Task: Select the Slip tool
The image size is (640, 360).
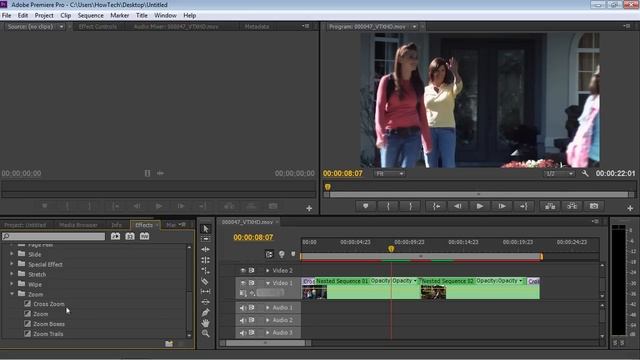Action: (x=205, y=291)
